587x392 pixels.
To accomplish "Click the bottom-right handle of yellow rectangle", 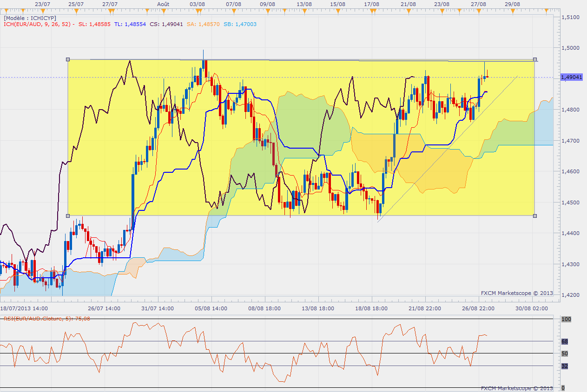I will click(535, 216).
